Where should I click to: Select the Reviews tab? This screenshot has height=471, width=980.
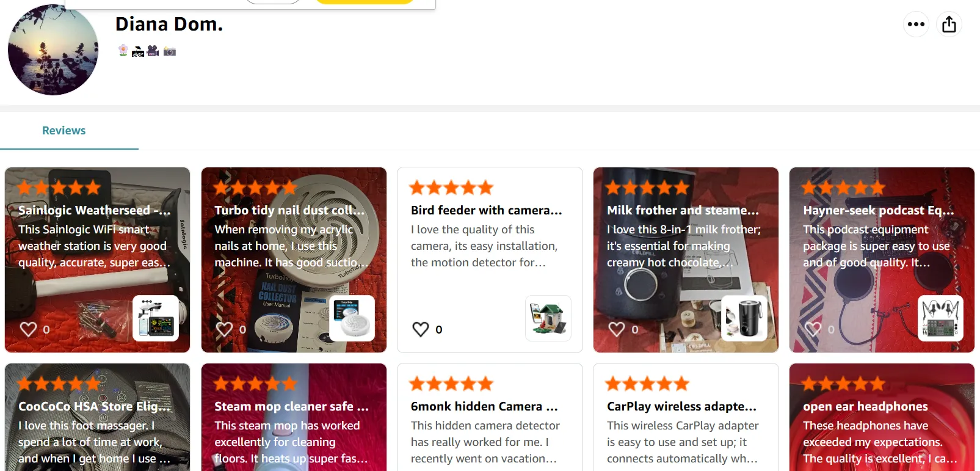(x=64, y=131)
